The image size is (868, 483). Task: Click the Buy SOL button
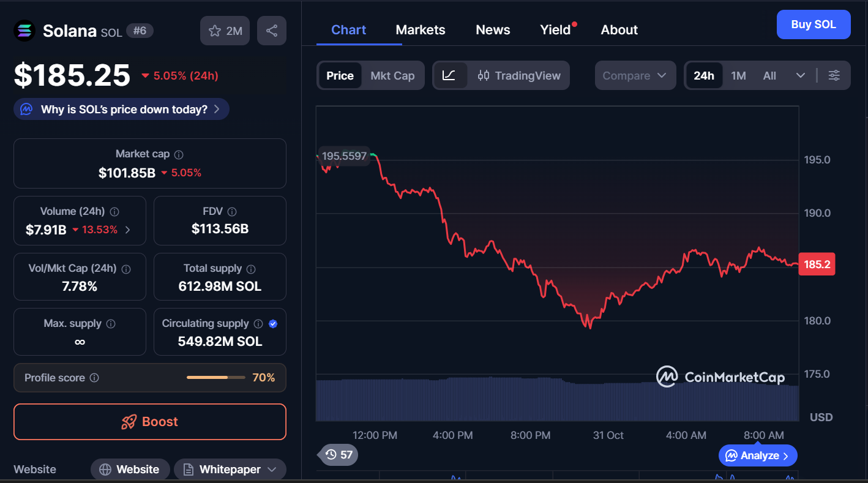(813, 24)
